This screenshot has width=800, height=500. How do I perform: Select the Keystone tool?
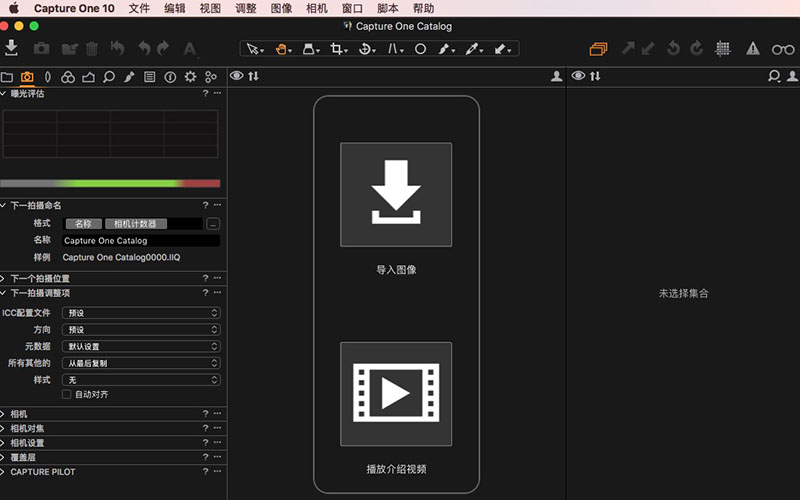tap(393, 49)
